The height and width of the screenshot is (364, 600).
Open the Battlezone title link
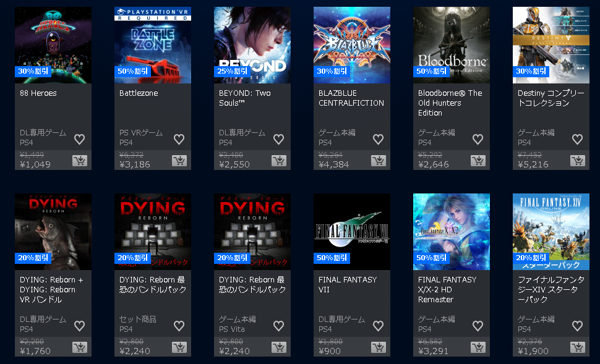click(139, 93)
